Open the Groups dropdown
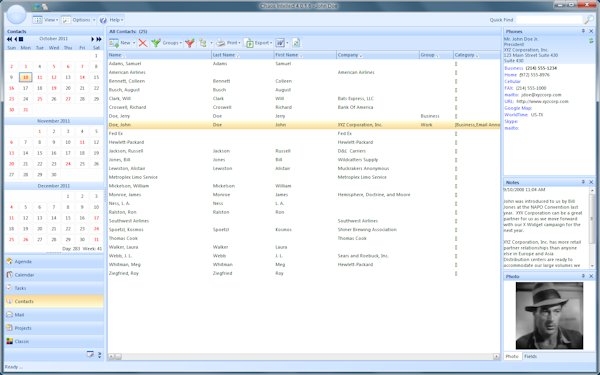The width and height of the screenshot is (600, 375). pos(172,43)
